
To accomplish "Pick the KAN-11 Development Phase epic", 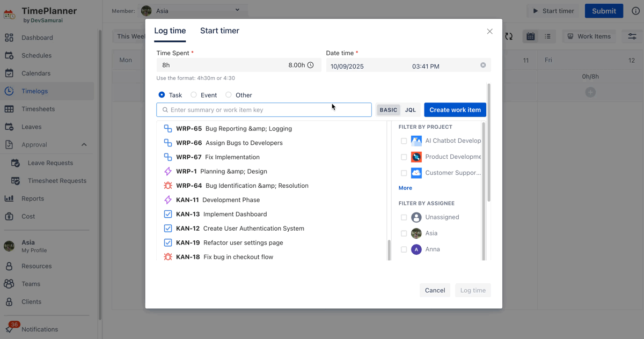I will tap(217, 200).
